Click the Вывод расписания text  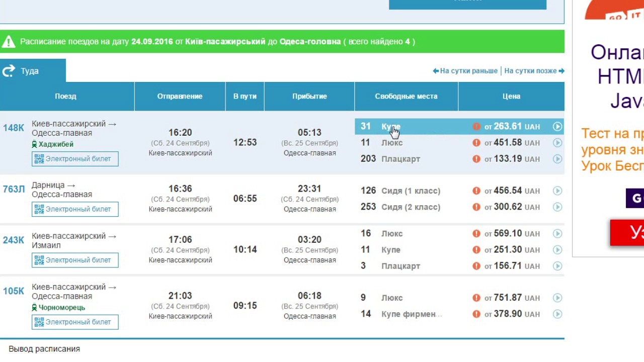point(44,349)
